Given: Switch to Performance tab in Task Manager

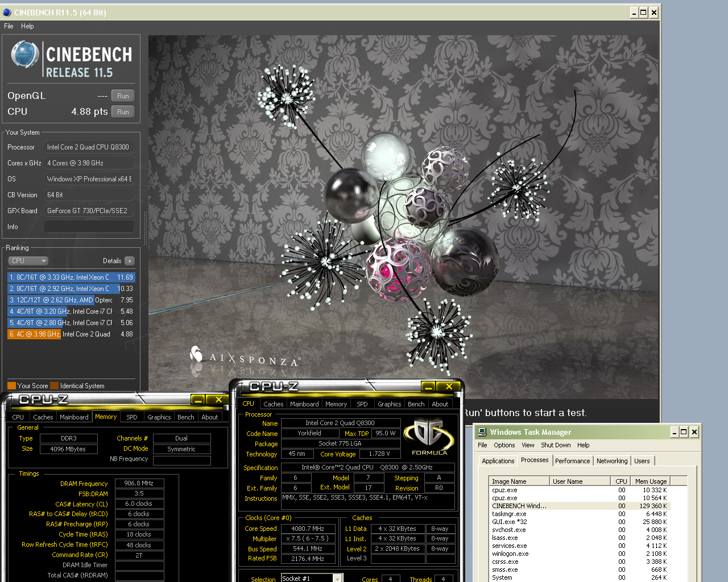Looking at the screenshot, I should click(x=572, y=461).
